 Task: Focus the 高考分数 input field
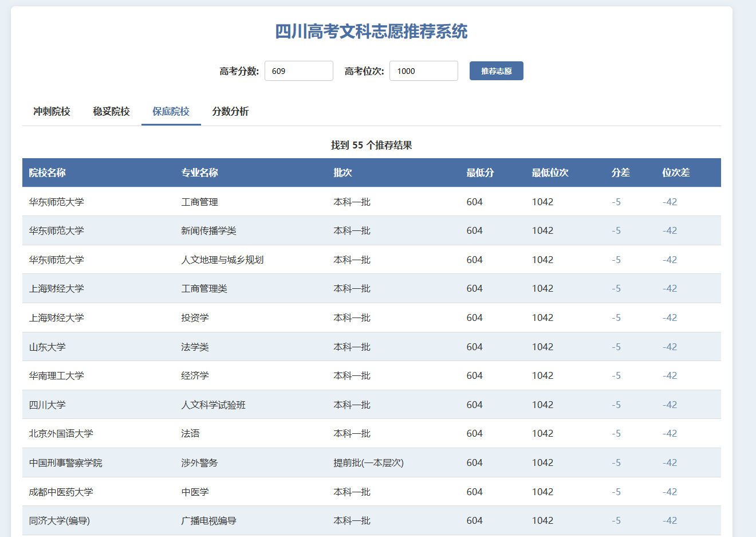[299, 71]
